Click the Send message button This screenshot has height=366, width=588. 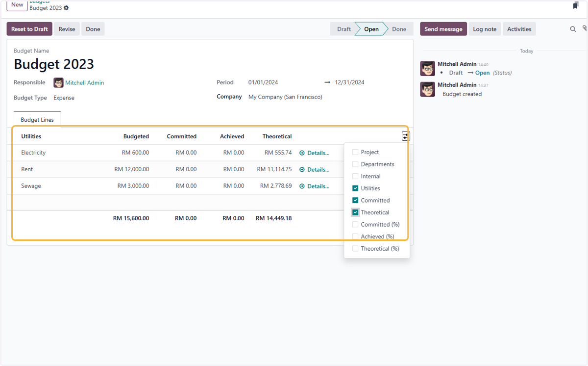pyautogui.click(x=443, y=29)
